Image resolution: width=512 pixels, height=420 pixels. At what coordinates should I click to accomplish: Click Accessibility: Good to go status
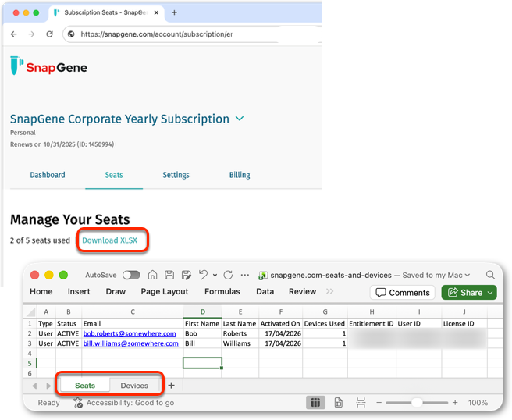pyautogui.click(x=130, y=402)
